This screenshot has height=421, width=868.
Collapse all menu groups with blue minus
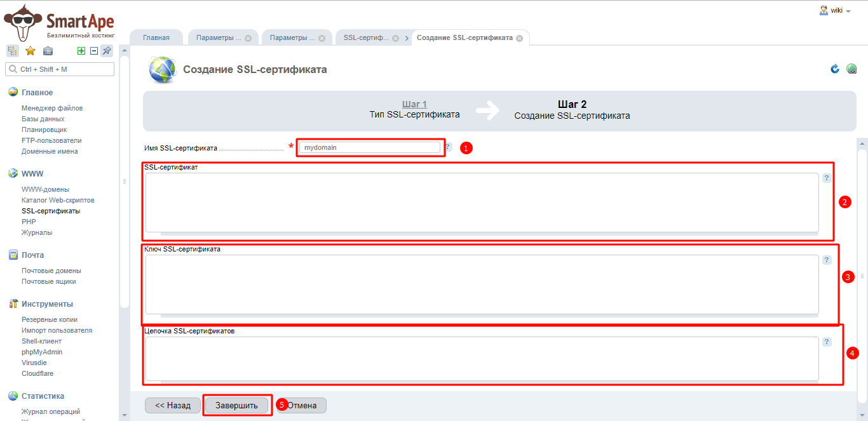click(94, 51)
